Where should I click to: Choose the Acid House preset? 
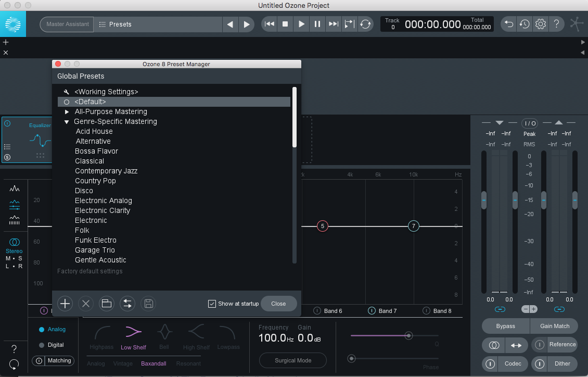point(94,131)
